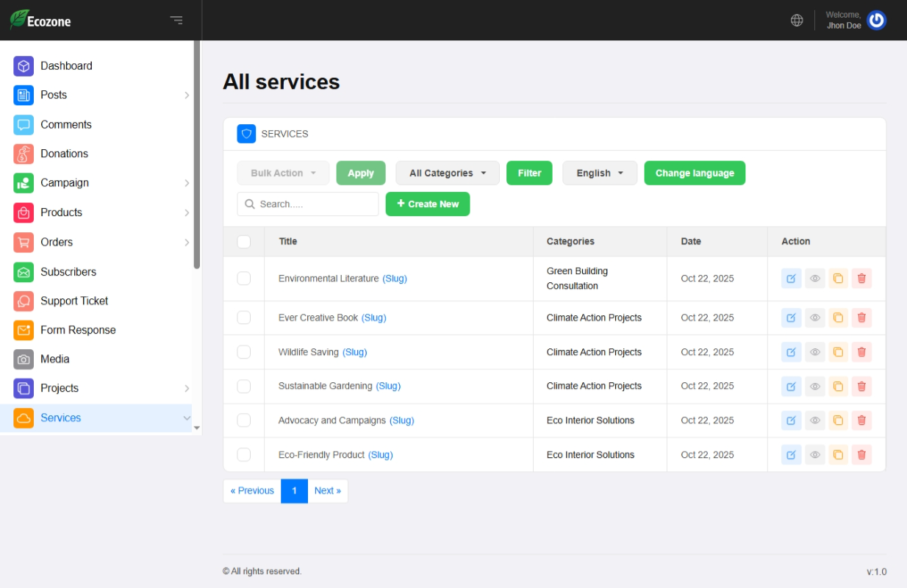Click the user profile avatar icon
This screenshot has height=588, width=907.
click(x=876, y=21)
